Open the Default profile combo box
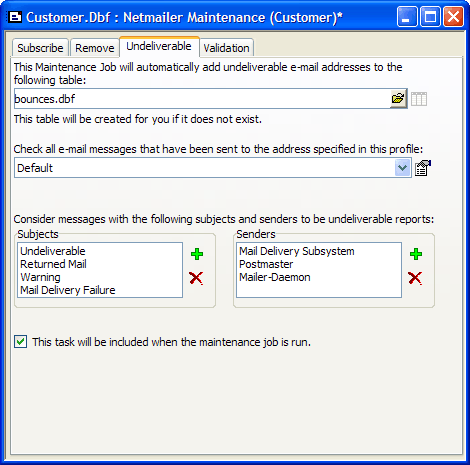 [x=213, y=168]
